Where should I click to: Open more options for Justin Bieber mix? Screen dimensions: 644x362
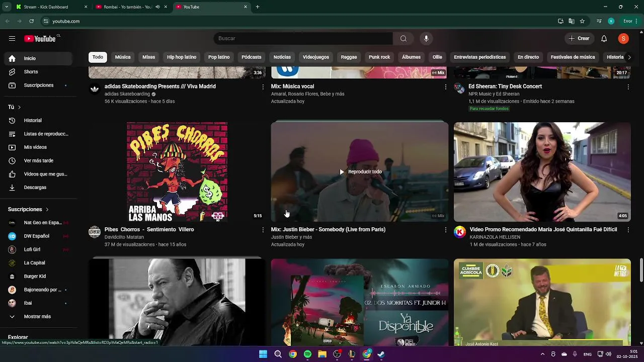tap(445, 230)
